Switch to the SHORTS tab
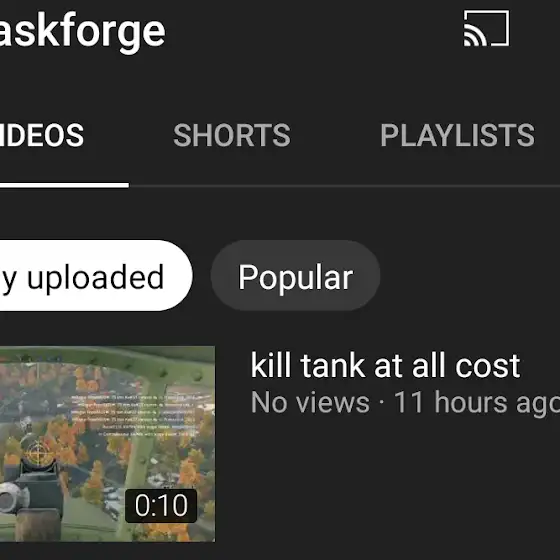 (x=232, y=135)
